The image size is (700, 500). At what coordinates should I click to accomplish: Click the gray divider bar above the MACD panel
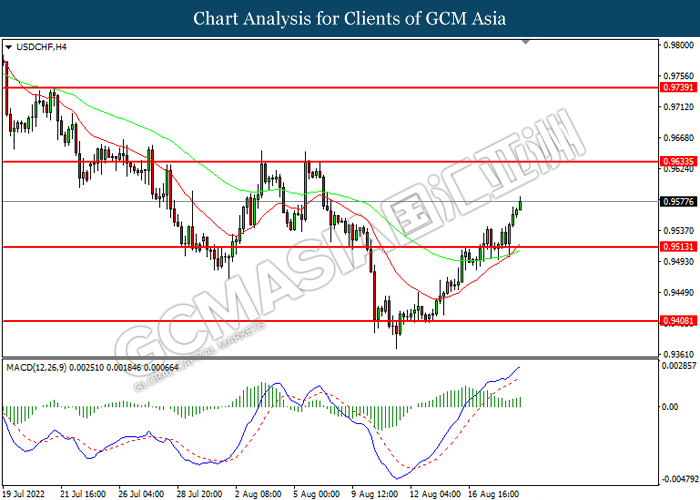tap(330, 358)
